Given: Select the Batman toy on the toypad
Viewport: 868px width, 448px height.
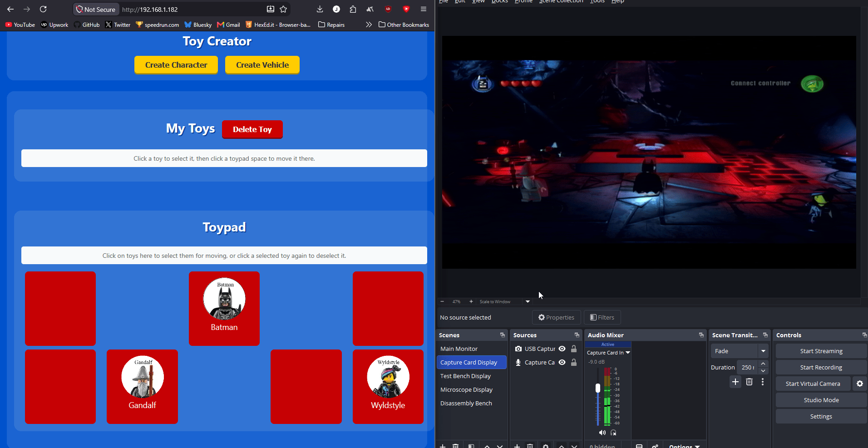Looking at the screenshot, I should point(224,308).
